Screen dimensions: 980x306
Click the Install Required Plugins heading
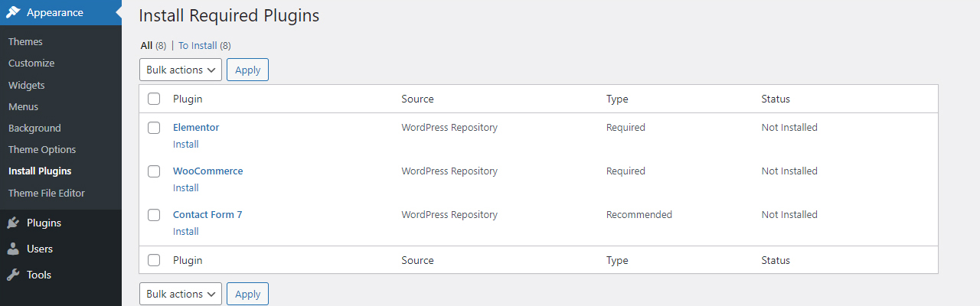229,15
